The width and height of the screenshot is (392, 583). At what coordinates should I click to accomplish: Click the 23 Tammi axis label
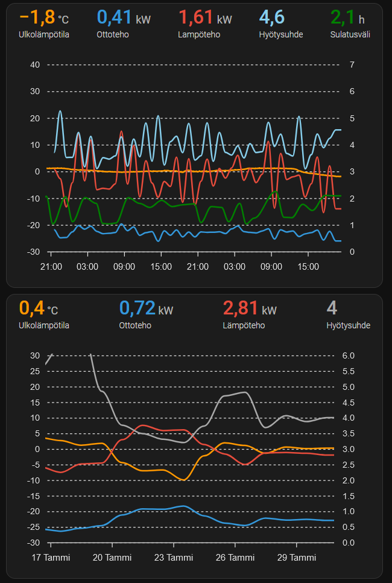coord(172,557)
